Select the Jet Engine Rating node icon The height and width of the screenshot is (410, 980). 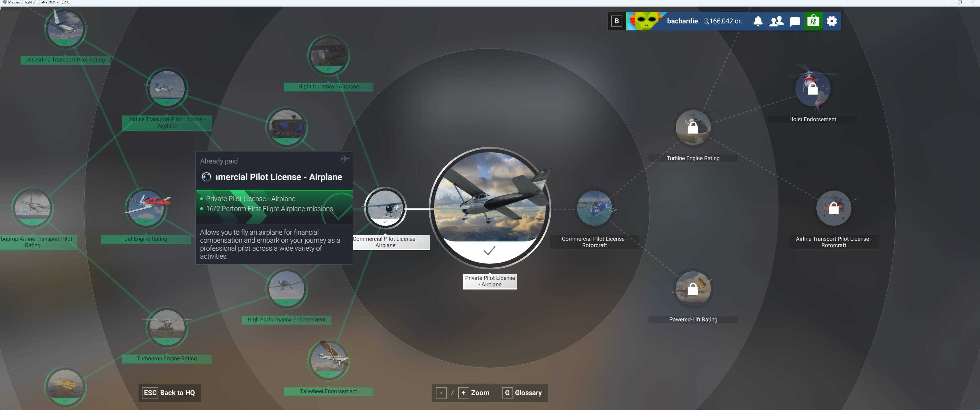146,208
